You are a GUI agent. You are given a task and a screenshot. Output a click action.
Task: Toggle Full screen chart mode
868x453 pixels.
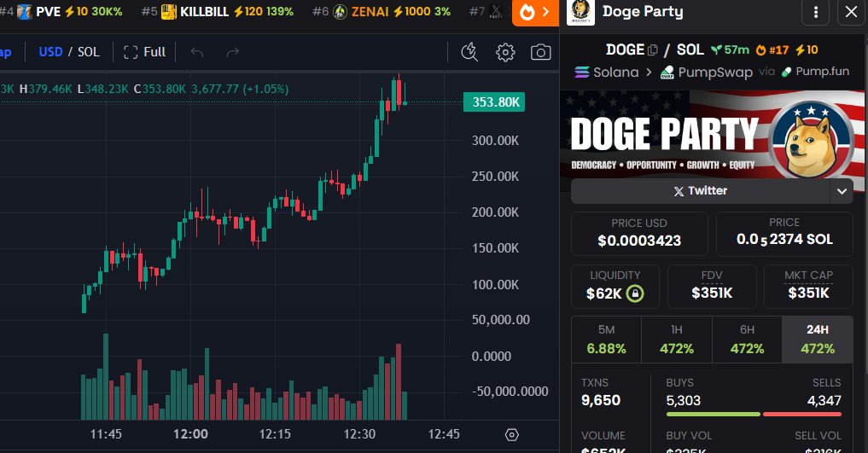144,52
